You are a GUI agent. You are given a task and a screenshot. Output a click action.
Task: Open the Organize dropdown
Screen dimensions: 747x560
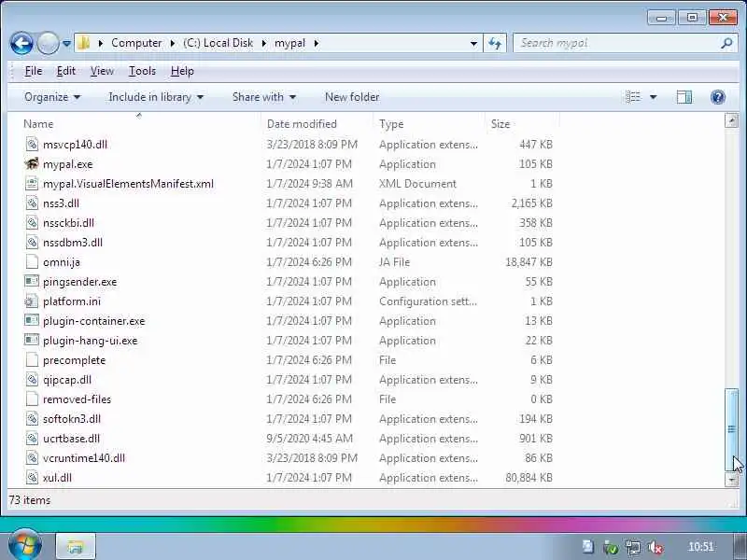(52, 97)
